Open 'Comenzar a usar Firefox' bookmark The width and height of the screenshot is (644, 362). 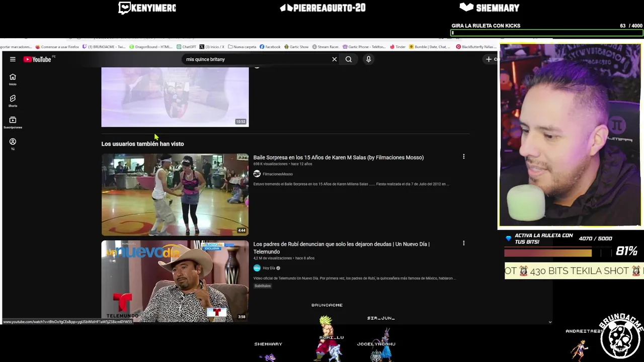click(x=57, y=47)
